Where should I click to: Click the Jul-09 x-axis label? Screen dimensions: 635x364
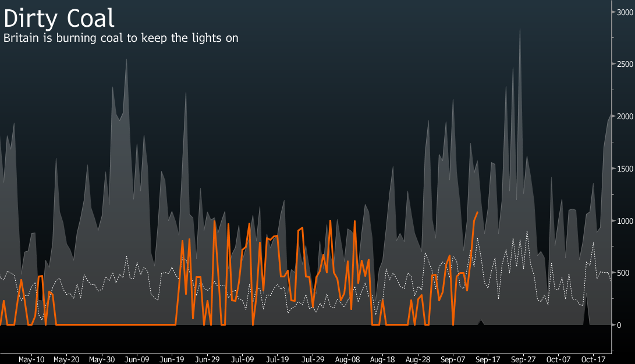[242, 359]
